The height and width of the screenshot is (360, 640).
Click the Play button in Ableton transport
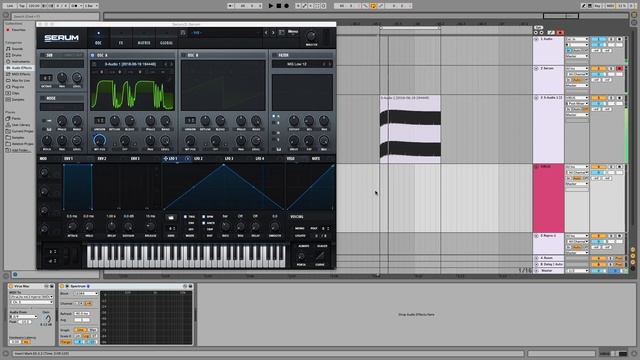click(271, 6)
